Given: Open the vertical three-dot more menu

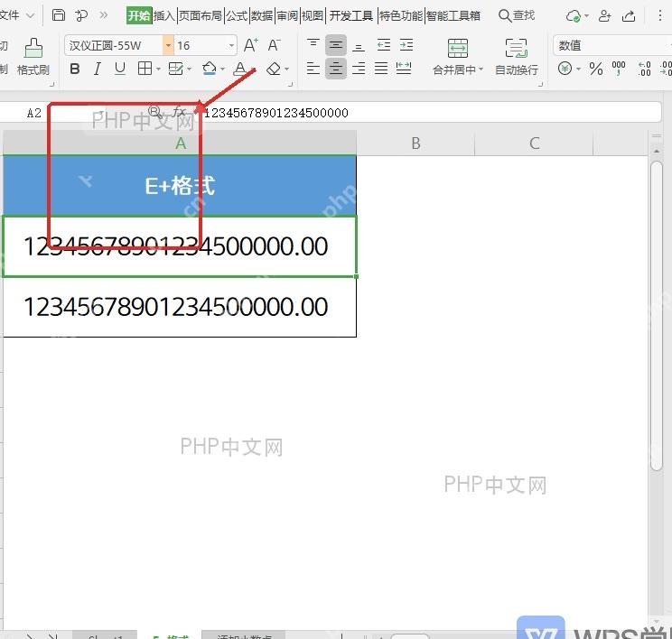Looking at the screenshot, I should pyautogui.click(x=660, y=16).
